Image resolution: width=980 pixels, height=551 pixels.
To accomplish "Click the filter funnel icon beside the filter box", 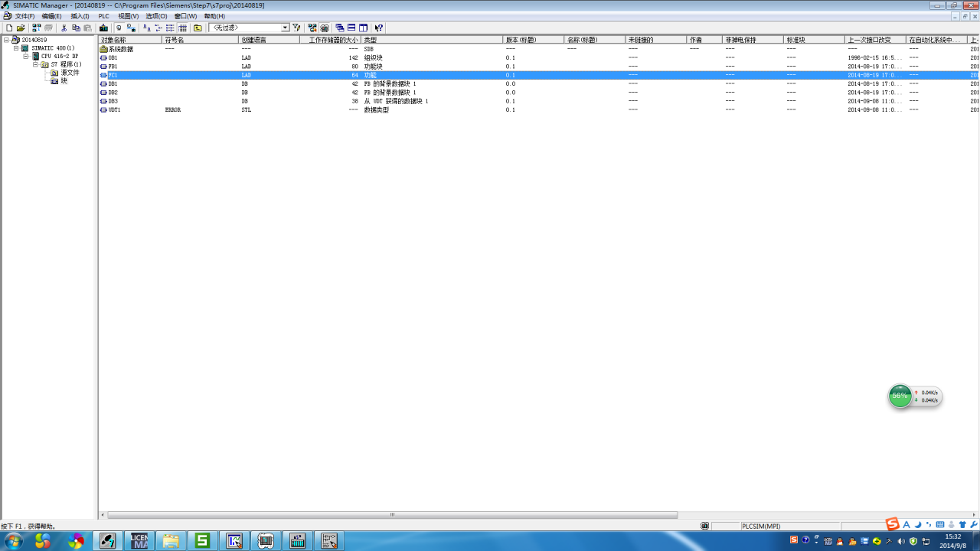I will point(297,28).
